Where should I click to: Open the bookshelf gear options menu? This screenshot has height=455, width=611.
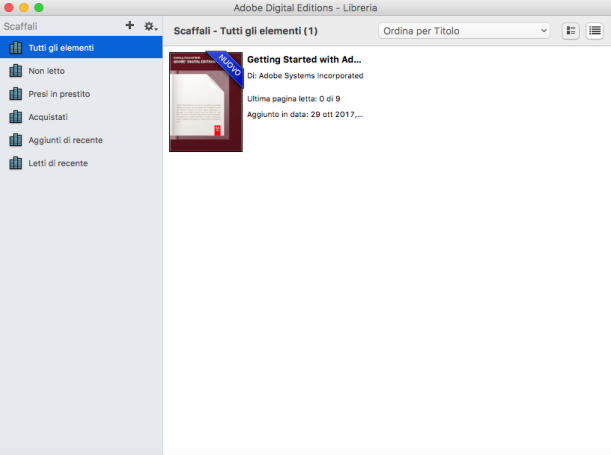[150, 26]
